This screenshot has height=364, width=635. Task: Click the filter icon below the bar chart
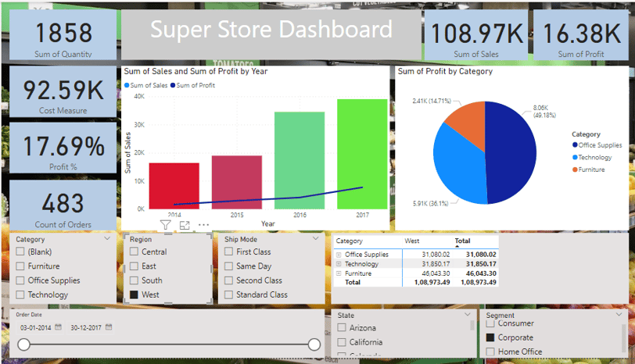(165, 225)
